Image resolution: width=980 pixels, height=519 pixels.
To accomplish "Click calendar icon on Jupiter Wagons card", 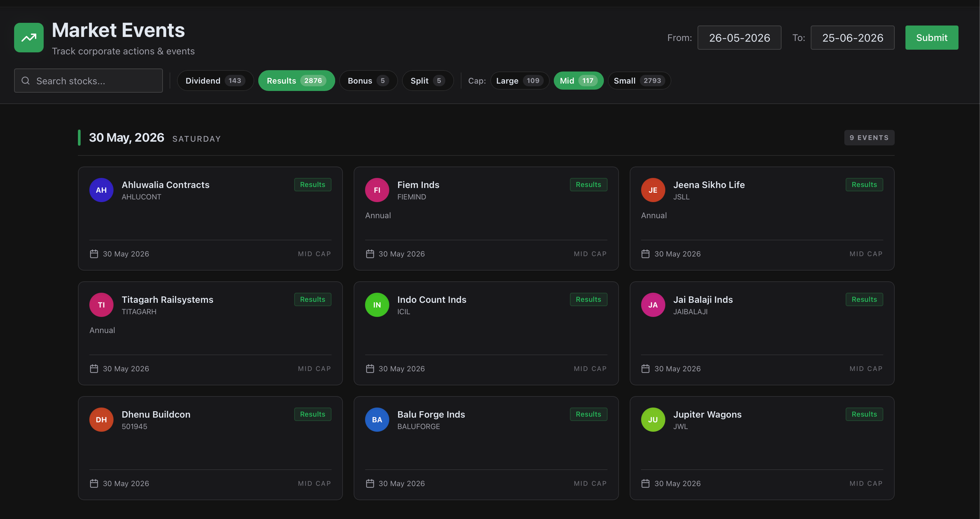I will click(x=645, y=483).
